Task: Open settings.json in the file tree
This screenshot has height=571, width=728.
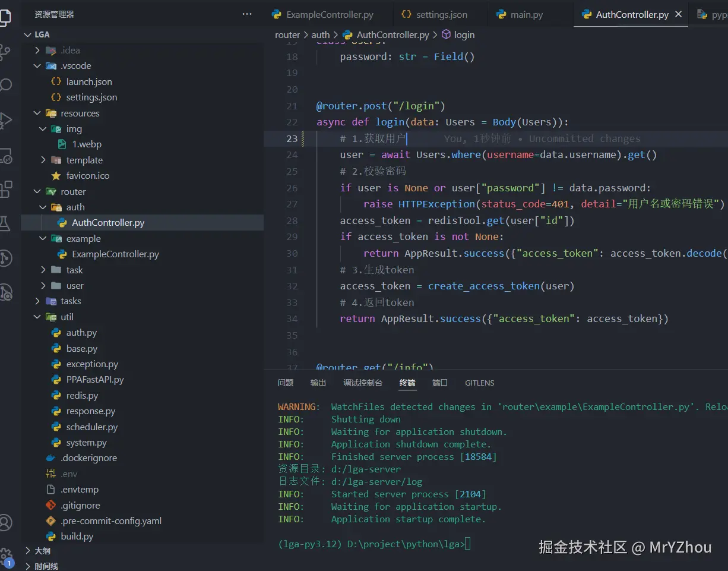Action: click(91, 97)
